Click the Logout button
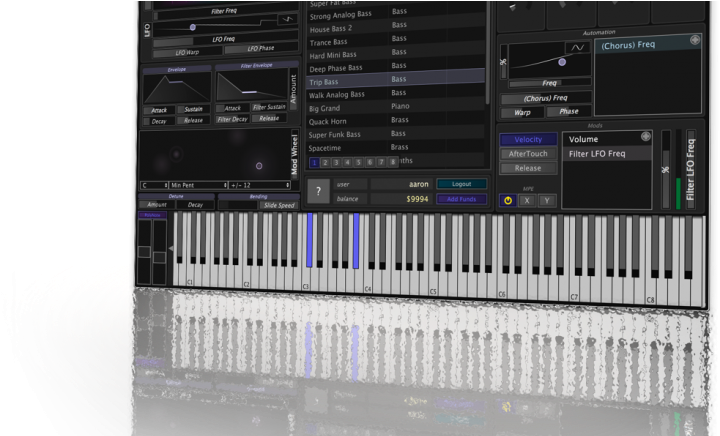 click(x=461, y=184)
